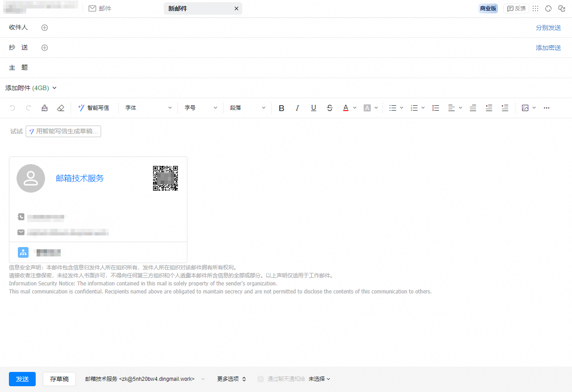Clear formatting with the eraser icon
The height and width of the screenshot is (392, 572).
61,108
